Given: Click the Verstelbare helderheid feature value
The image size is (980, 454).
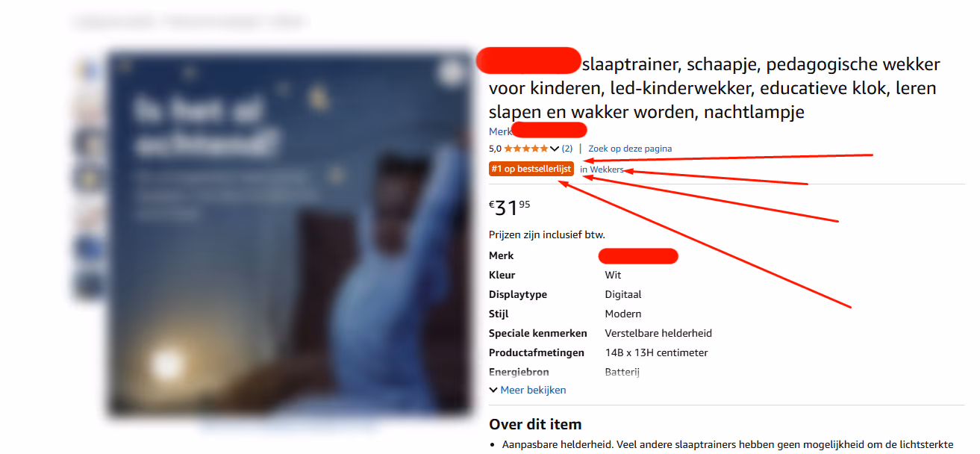Looking at the screenshot, I should click(x=658, y=333).
